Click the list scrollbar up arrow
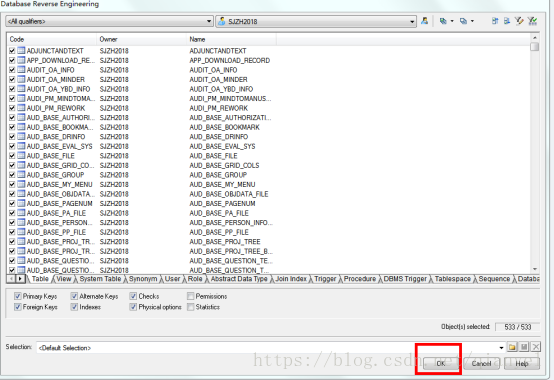This screenshot has width=554, height=380. coord(535,37)
